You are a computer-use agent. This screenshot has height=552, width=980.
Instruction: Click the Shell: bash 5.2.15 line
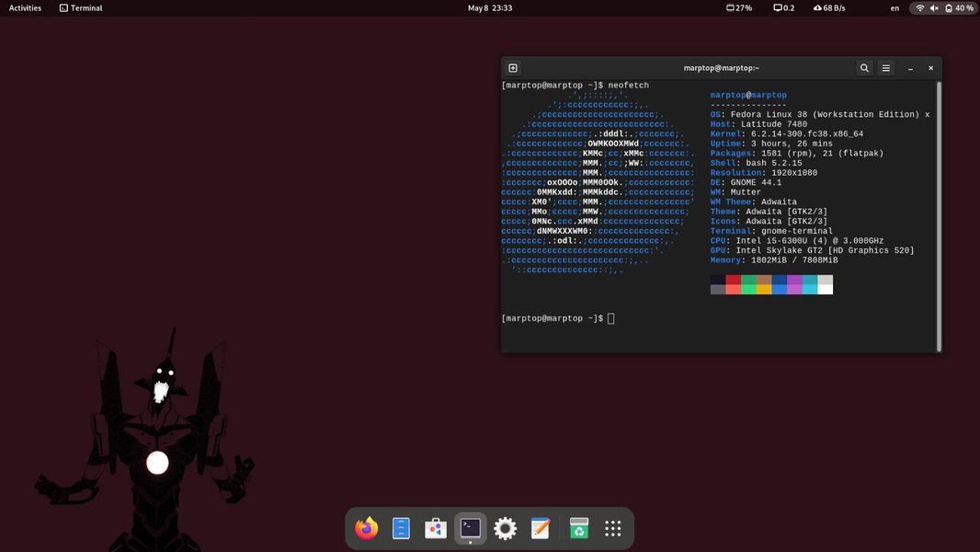point(757,163)
